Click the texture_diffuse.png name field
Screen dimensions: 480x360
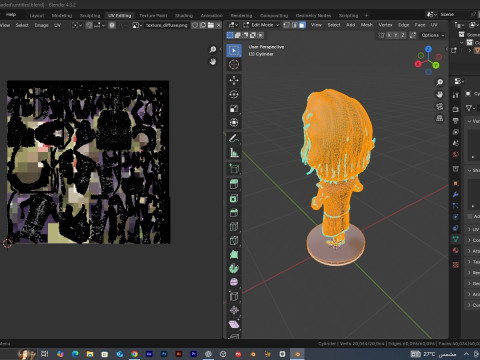click(x=167, y=25)
